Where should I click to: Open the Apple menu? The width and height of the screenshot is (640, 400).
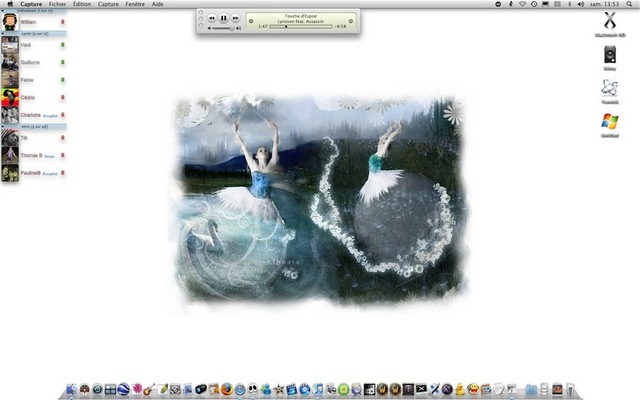pos(10,4)
